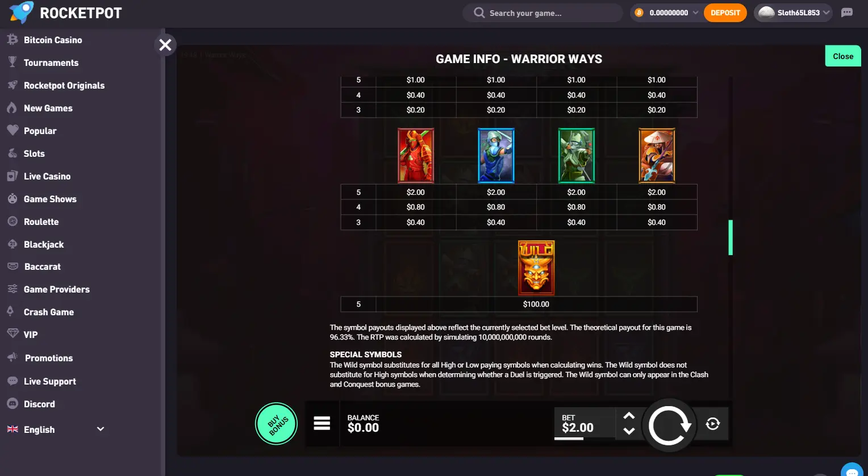Increase bet with the up arrow
The height and width of the screenshot is (476, 868).
click(x=629, y=415)
